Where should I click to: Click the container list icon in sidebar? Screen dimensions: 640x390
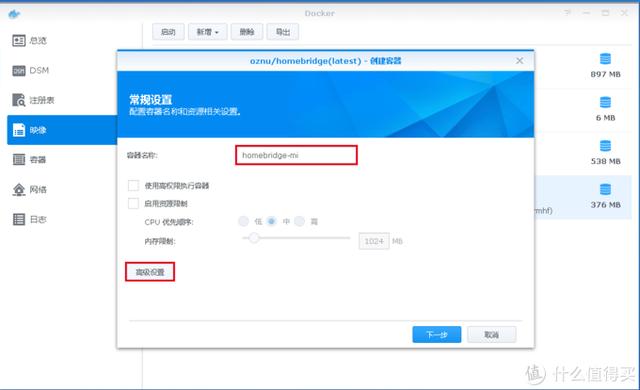point(19,160)
